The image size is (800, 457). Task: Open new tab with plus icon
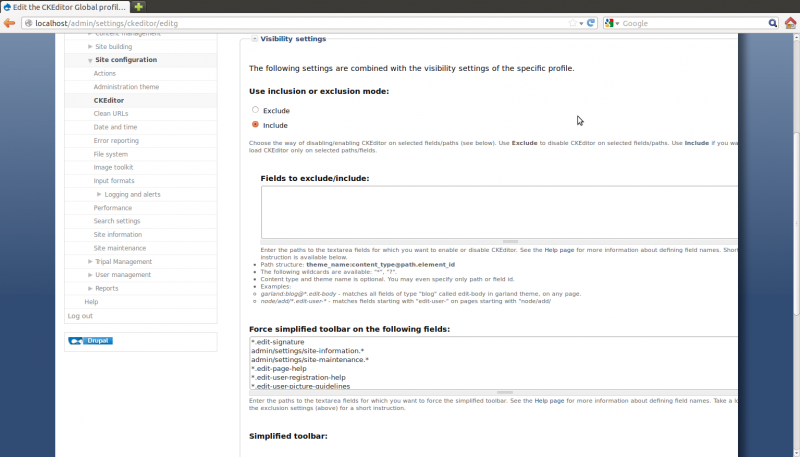(138, 7)
